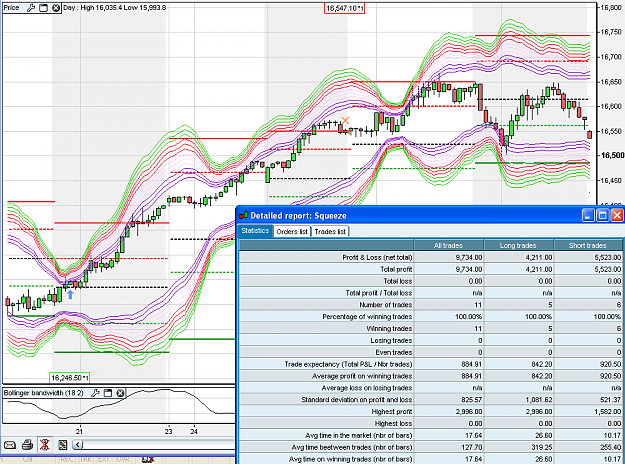
Task: Select the 'Number of trades' row label
Action: pos(385,305)
